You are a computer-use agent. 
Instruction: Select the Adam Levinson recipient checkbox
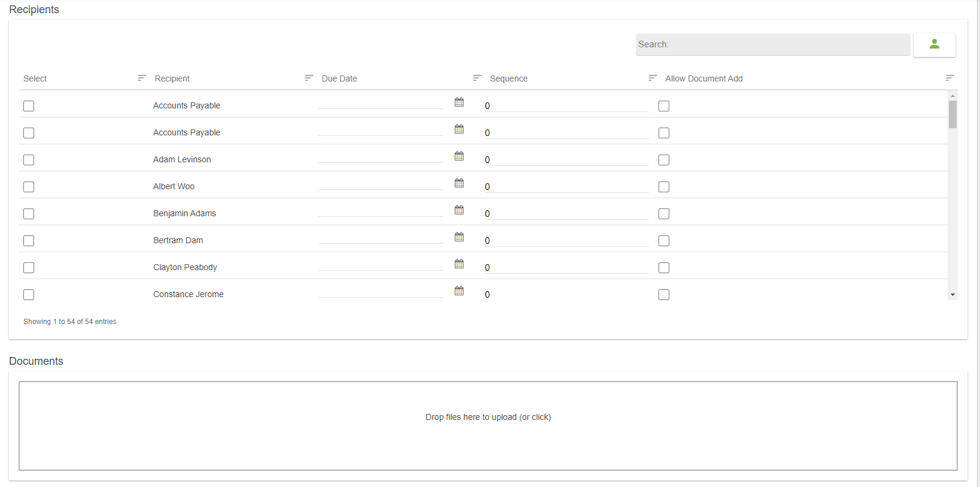tap(29, 160)
